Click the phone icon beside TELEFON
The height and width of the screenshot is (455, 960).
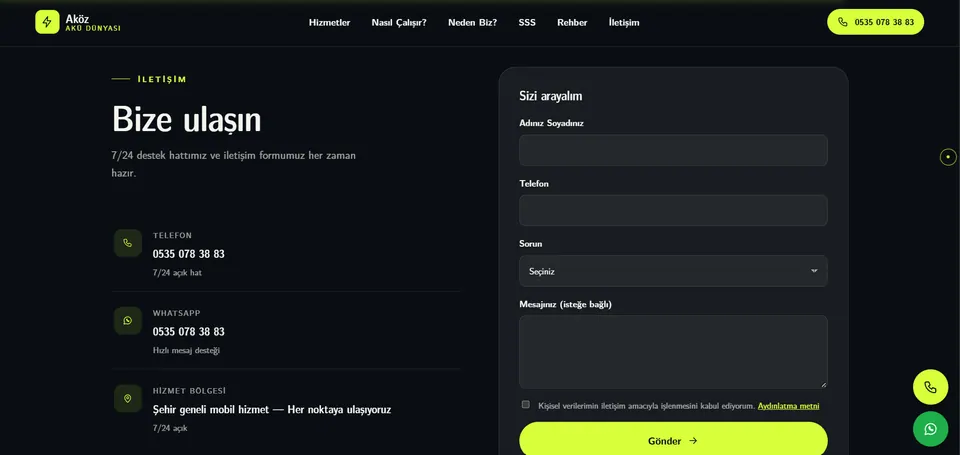point(127,243)
